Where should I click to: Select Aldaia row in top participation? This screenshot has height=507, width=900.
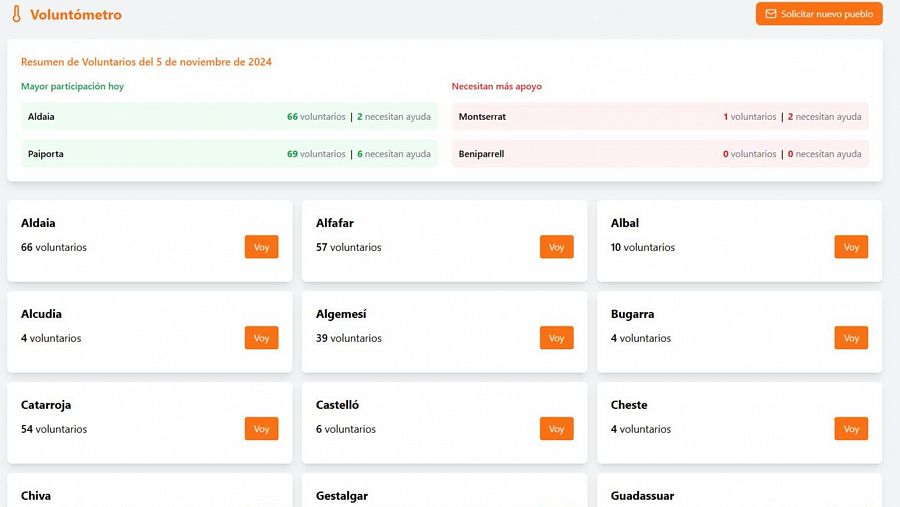(x=229, y=117)
